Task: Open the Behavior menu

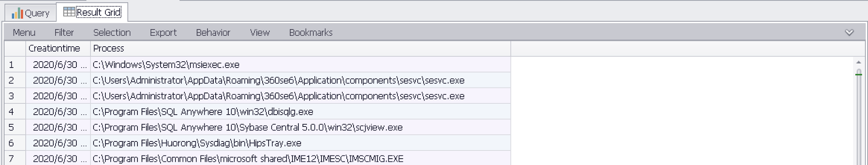Action: [213, 33]
